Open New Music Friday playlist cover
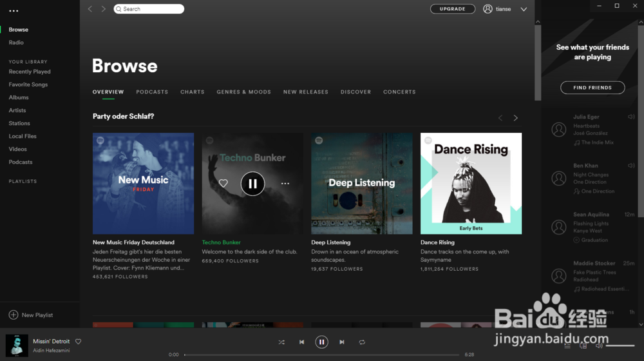Viewport: 644px width, 361px height. click(144, 183)
